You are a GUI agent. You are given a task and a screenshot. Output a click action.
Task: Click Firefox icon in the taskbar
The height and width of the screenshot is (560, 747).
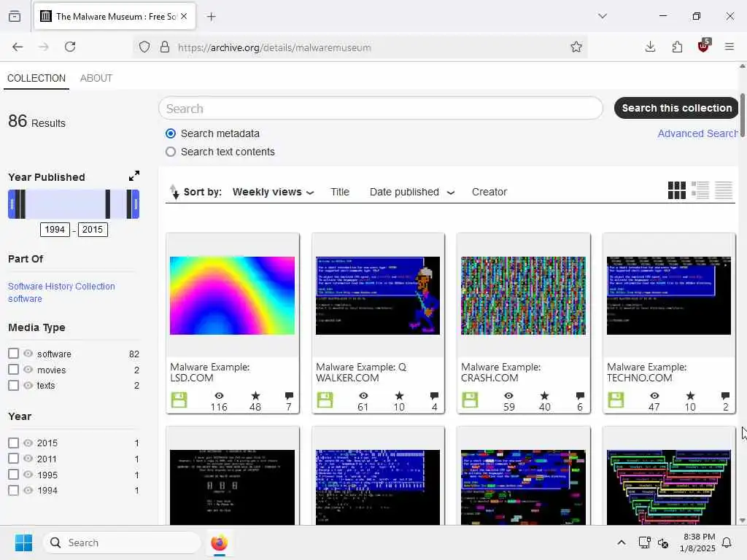219,542
